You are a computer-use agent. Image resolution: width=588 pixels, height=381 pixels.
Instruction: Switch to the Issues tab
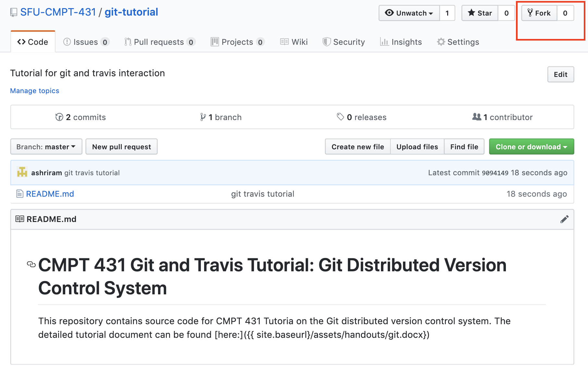pyautogui.click(x=86, y=42)
